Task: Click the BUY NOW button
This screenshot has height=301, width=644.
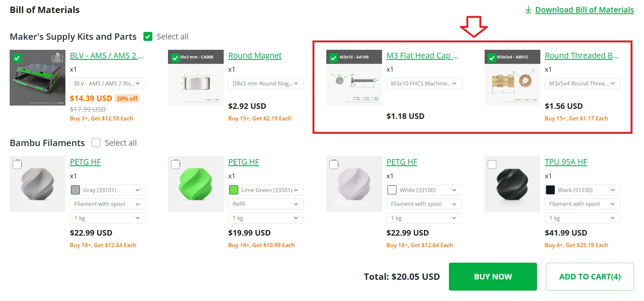Action: click(493, 276)
